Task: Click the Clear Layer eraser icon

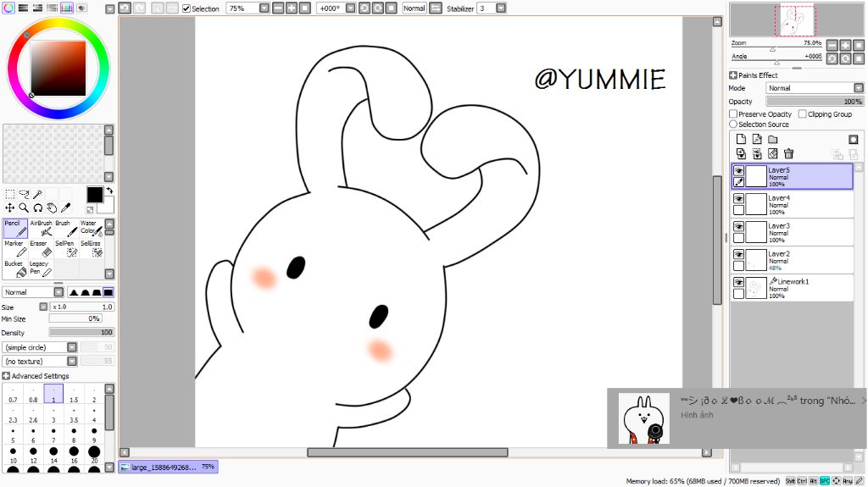Action: point(773,154)
